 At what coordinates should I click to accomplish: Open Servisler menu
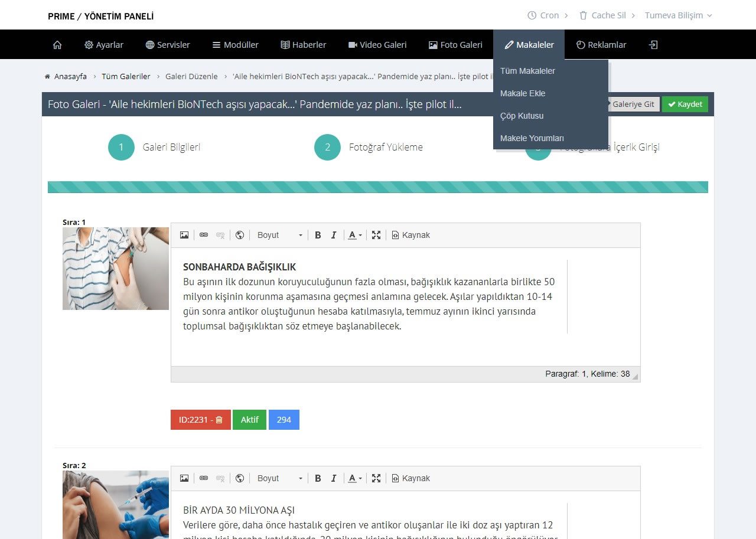click(168, 45)
